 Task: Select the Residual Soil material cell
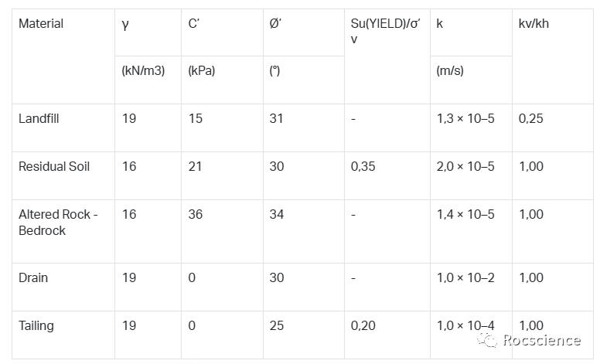pyautogui.click(x=54, y=167)
